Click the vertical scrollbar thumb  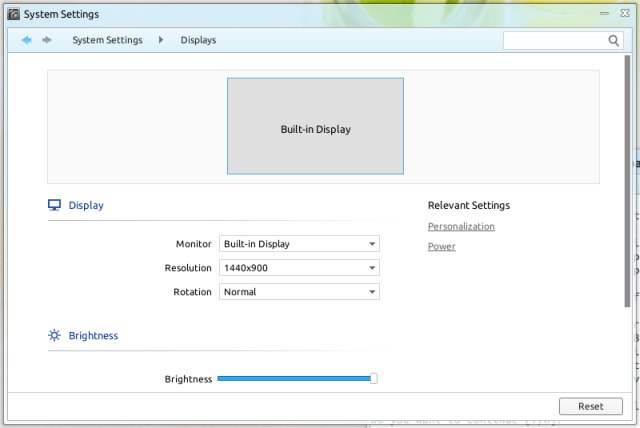point(627,182)
